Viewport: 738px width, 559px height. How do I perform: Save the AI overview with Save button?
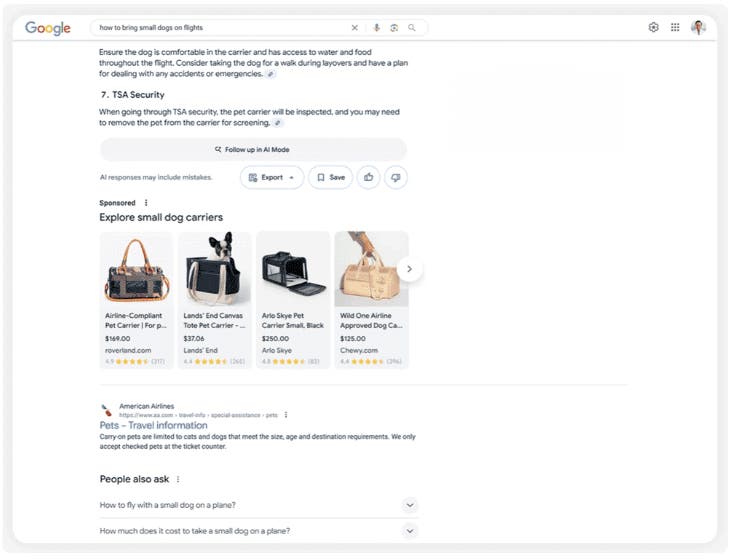[x=330, y=177]
